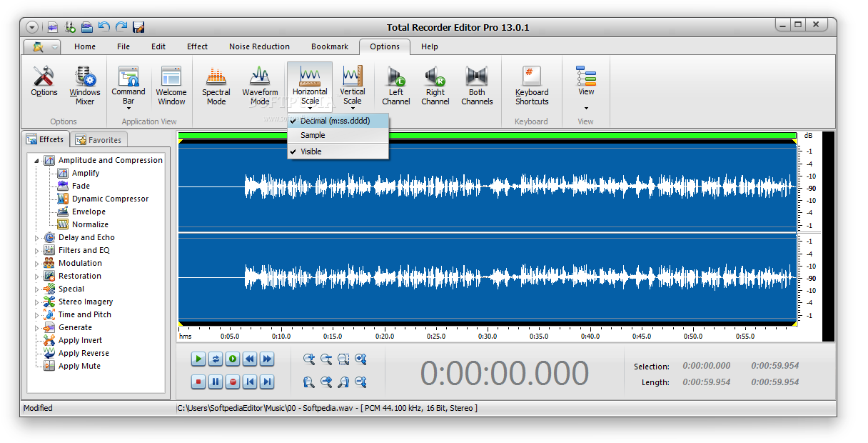Switch to the Favorites panel tab
Viewport: 868px width, 443px height.
99,140
